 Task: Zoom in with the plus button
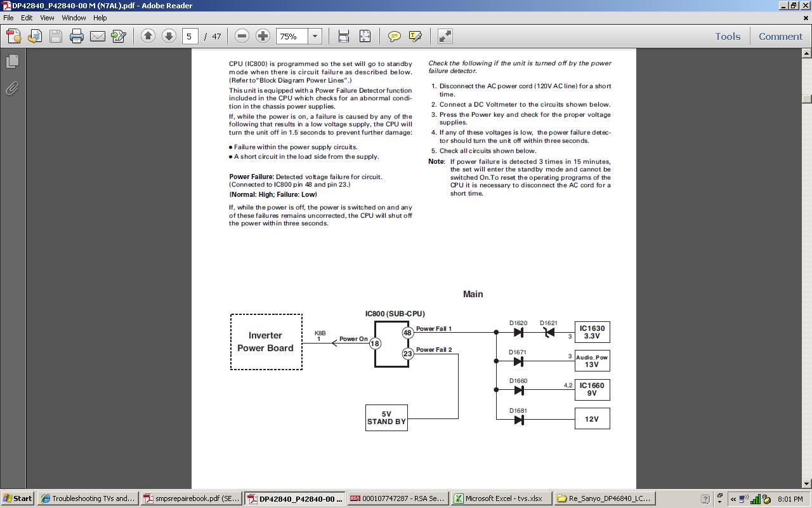coord(263,36)
